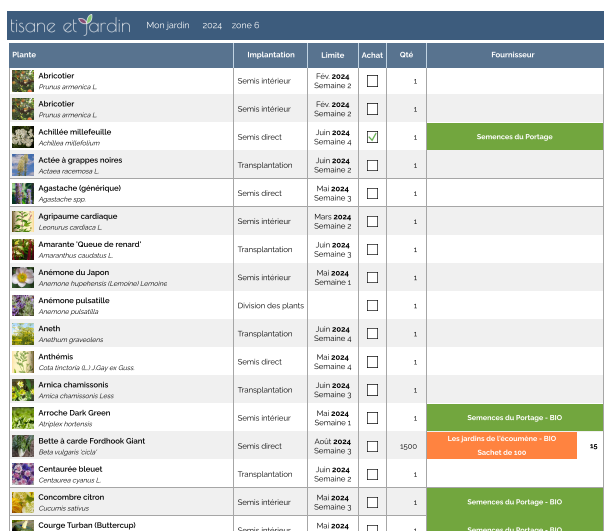Tick the purchase checkbox for Bette à carde
This screenshot has height=531, width=612.
point(372,446)
